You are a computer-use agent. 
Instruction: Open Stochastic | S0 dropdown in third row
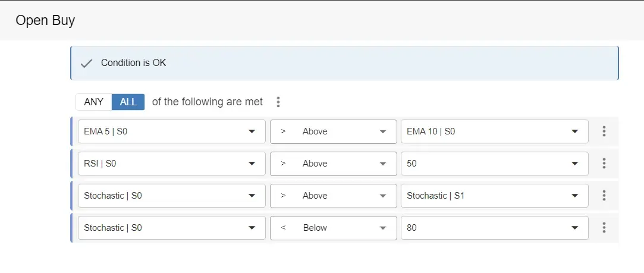point(171,196)
